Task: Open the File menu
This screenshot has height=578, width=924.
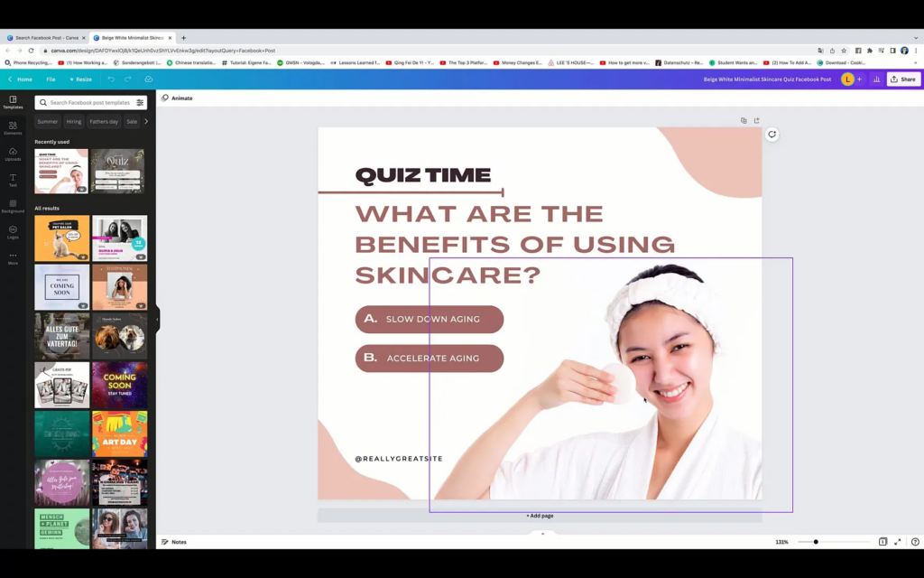Action: (51, 79)
